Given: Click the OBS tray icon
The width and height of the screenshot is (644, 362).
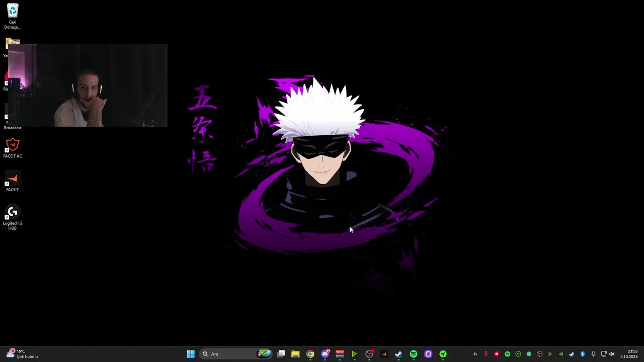Looking at the screenshot, I should coord(540,354).
